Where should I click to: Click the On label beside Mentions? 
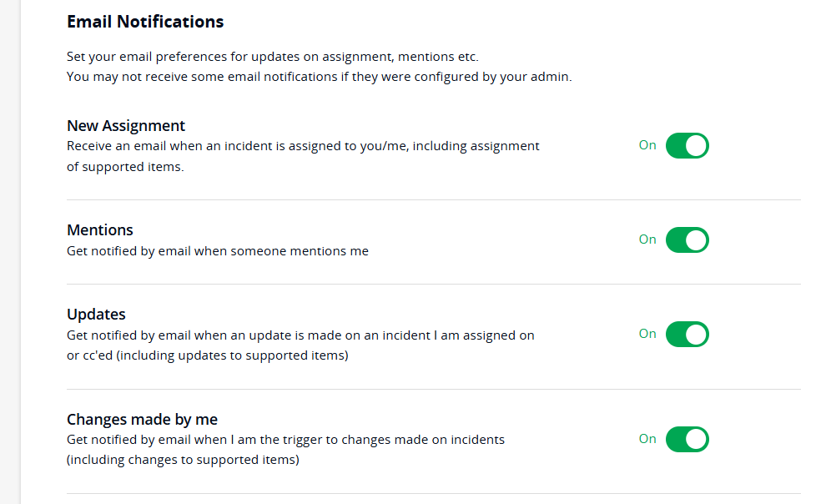(x=647, y=239)
